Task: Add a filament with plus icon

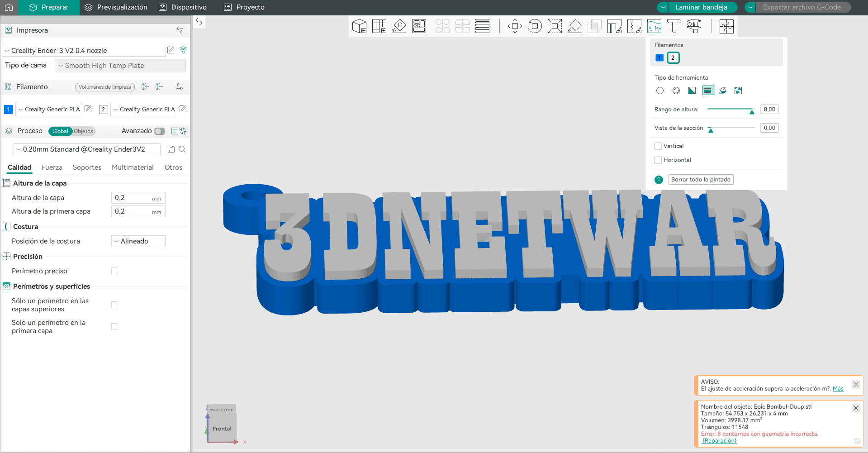Action: [x=145, y=87]
